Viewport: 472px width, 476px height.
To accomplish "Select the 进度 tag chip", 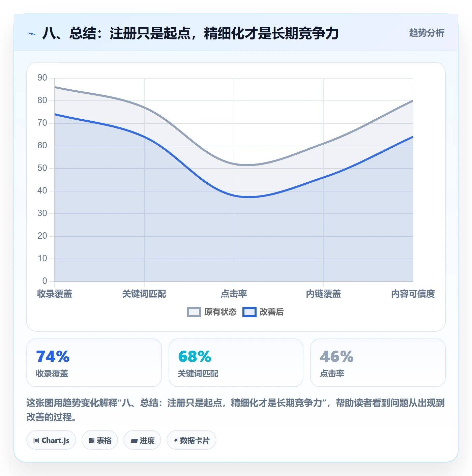I will pyautogui.click(x=142, y=440).
